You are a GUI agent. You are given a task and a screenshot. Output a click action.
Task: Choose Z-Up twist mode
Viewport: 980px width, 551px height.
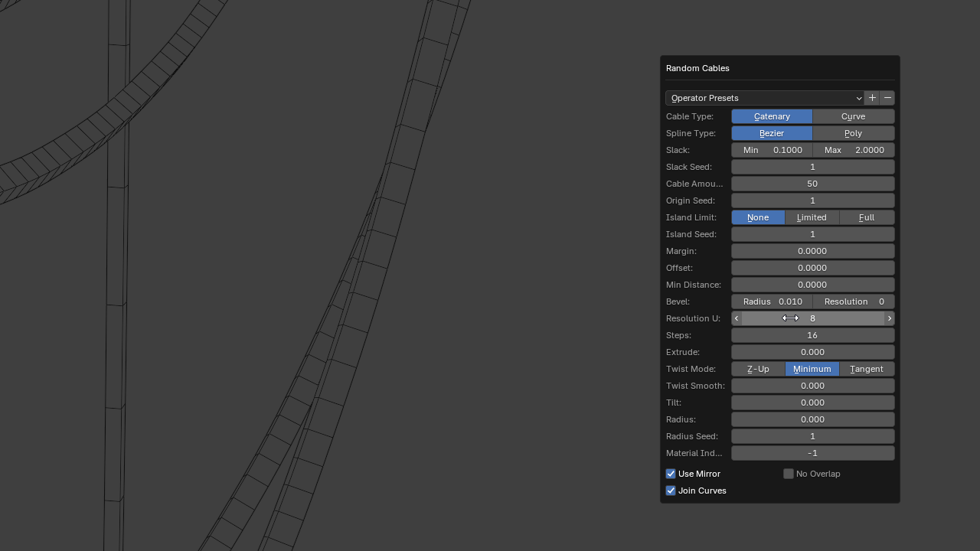758,369
